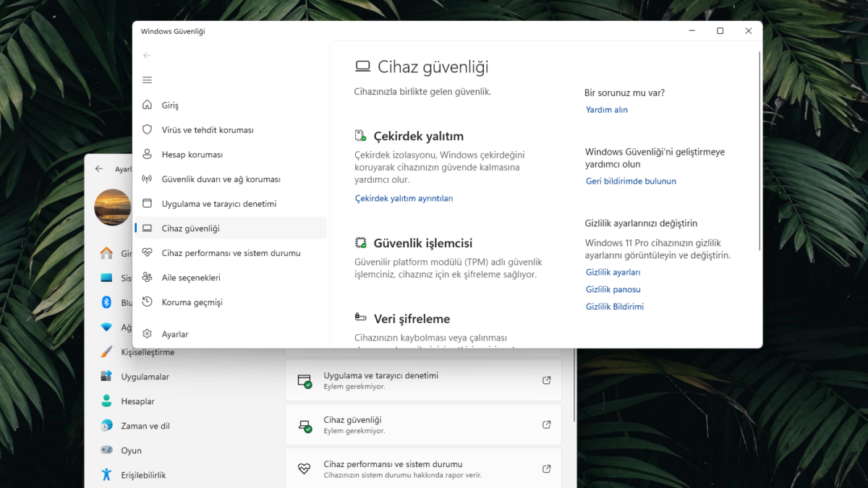
Task: Open external link icon on Cihaz güvenliği card
Action: coord(547,424)
